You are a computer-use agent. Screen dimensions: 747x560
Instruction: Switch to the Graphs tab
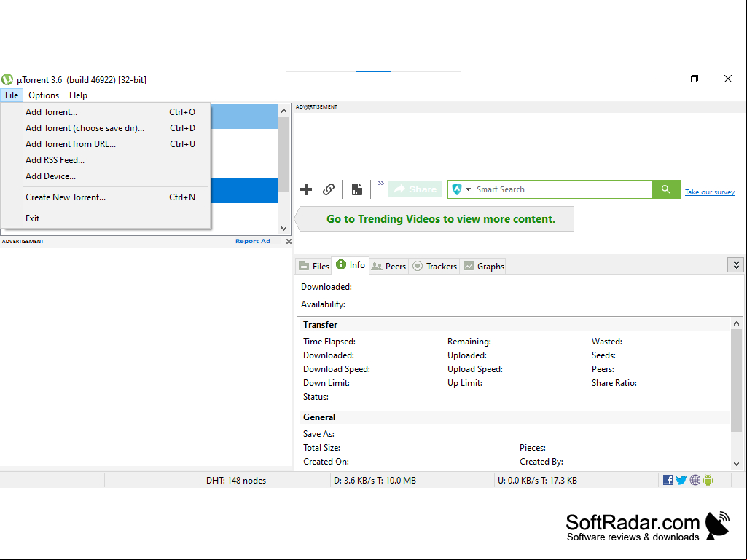(484, 267)
